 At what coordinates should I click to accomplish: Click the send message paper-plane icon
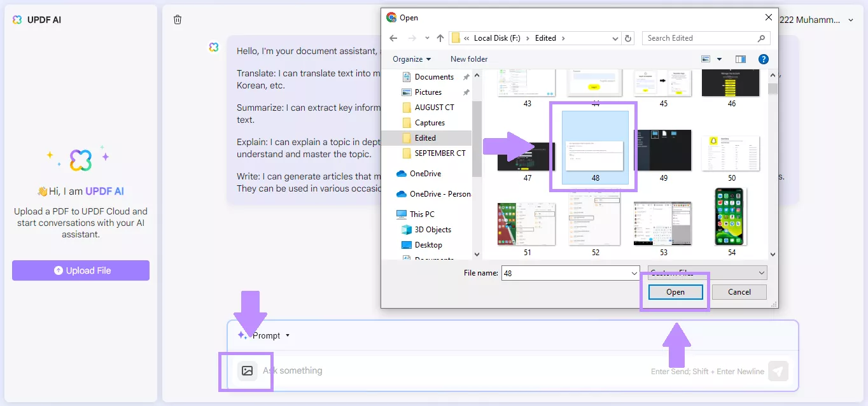[778, 371]
